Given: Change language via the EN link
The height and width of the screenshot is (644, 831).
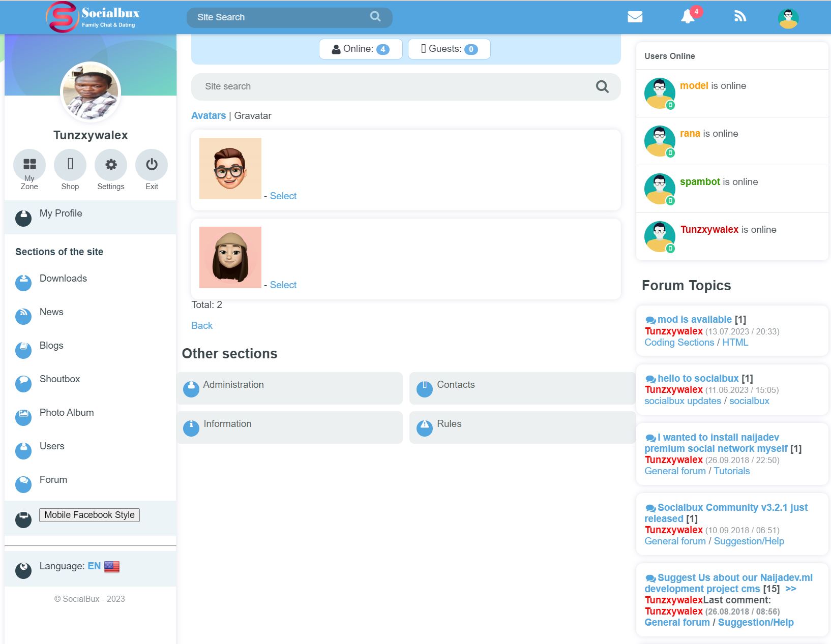Looking at the screenshot, I should tap(94, 566).
